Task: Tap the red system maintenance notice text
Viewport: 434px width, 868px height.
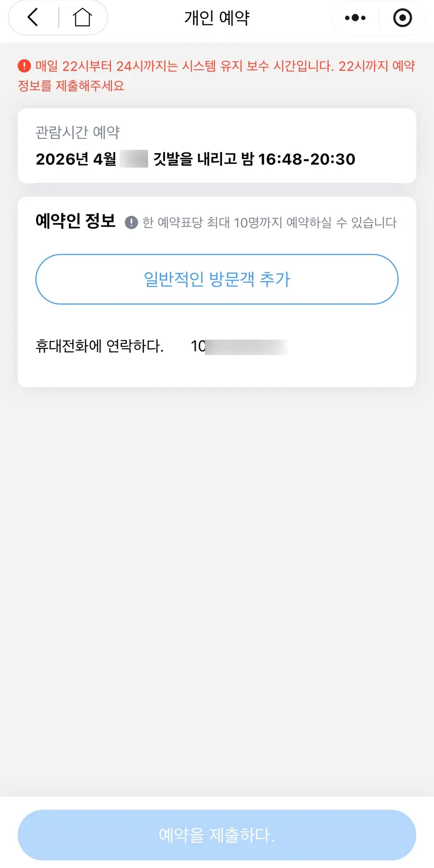Action: click(x=217, y=76)
